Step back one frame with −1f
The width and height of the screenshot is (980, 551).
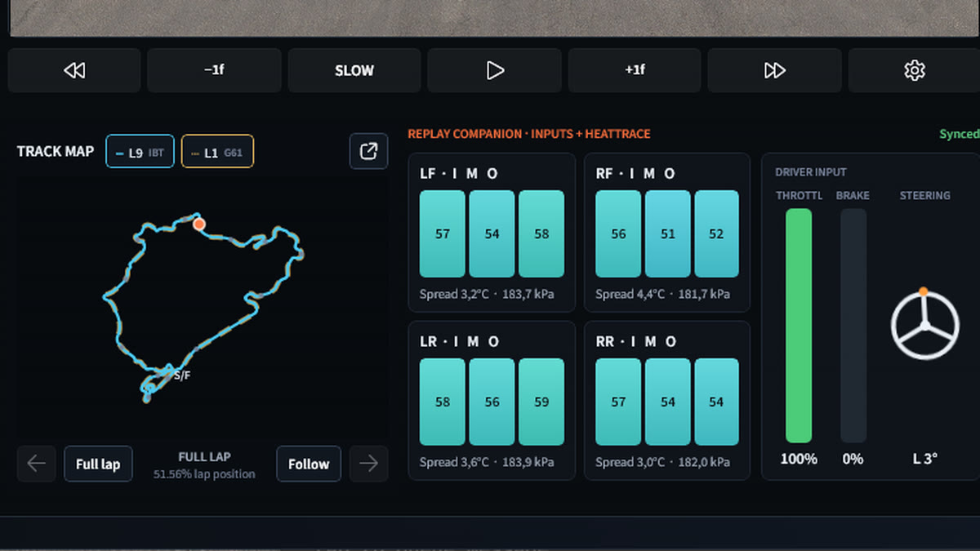214,70
